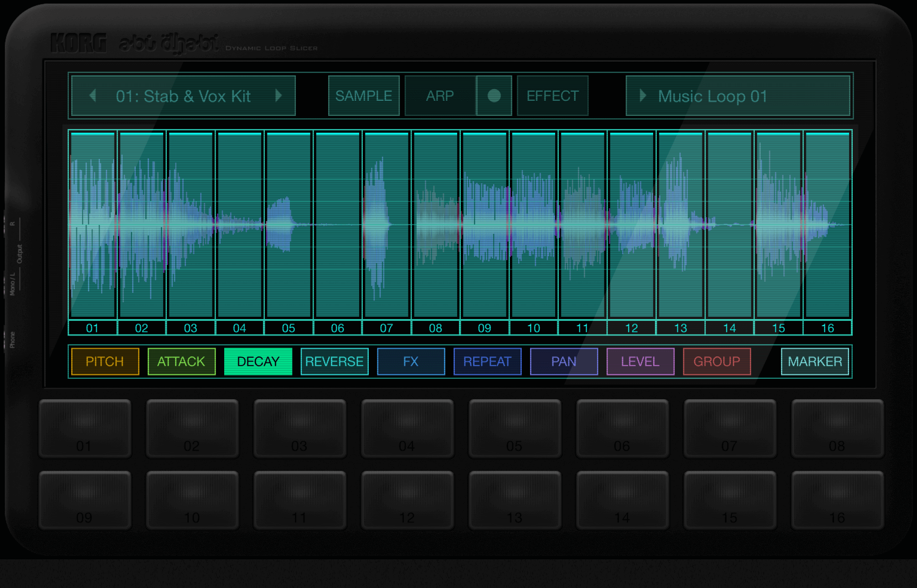Go to the next kit with the right arrow
This screenshot has height=588, width=917.
click(x=278, y=96)
